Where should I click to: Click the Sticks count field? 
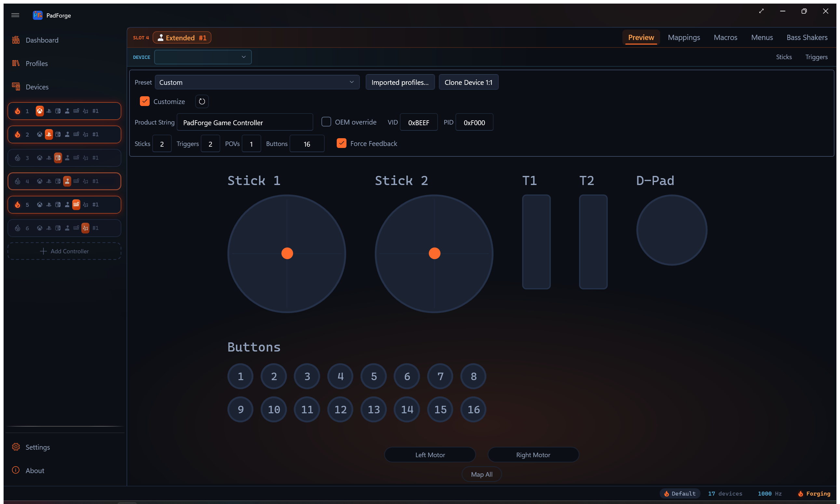tap(162, 144)
